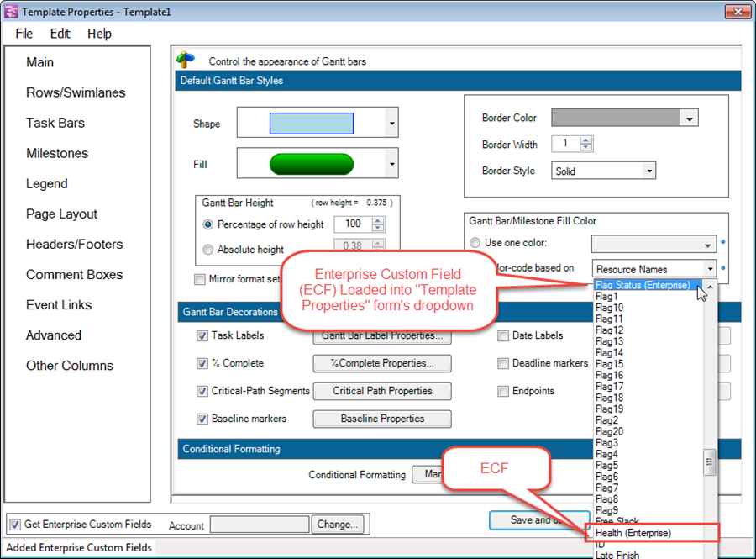
Task: Switch to the Milestones section
Action: point(57,153)
